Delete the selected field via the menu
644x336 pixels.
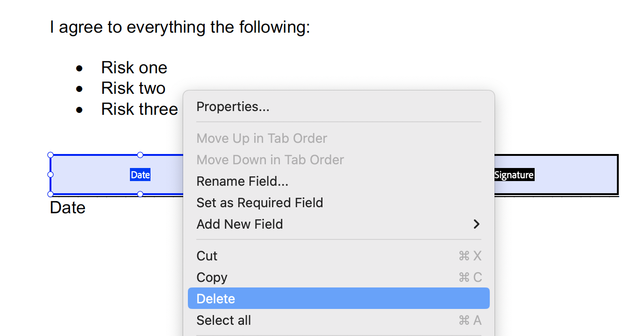[x=216, y=299]
